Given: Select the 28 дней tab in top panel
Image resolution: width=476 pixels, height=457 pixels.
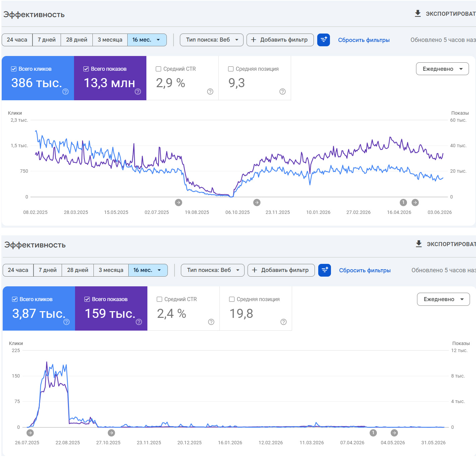Looking at the screenshot, I should (77, 40).
